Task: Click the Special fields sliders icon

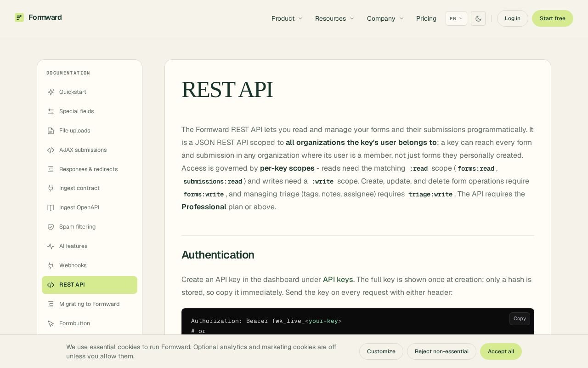Action: pyautogui.click(x=51, y=111)
